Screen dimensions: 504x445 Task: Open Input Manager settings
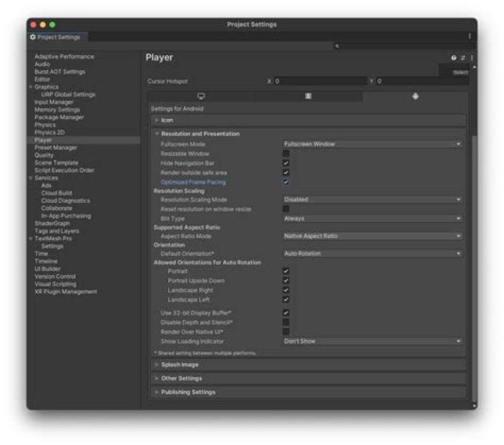54,102
